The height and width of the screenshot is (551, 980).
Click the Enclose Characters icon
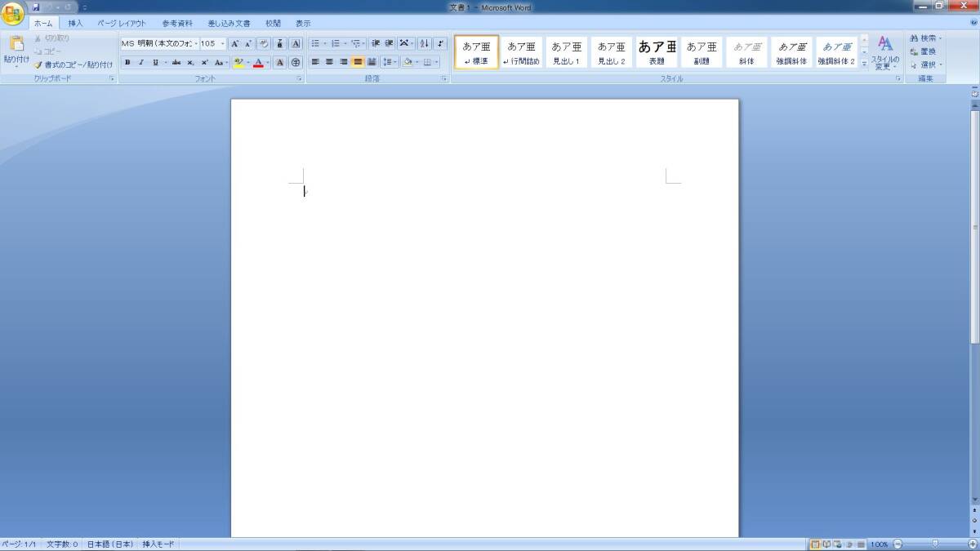[296, 62]
